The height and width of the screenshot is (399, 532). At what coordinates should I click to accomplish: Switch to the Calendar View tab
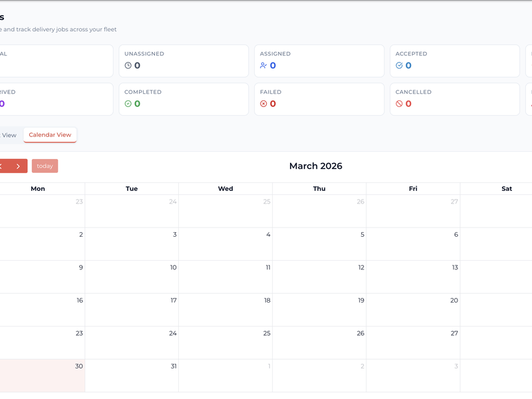click(x=50, y=135)
